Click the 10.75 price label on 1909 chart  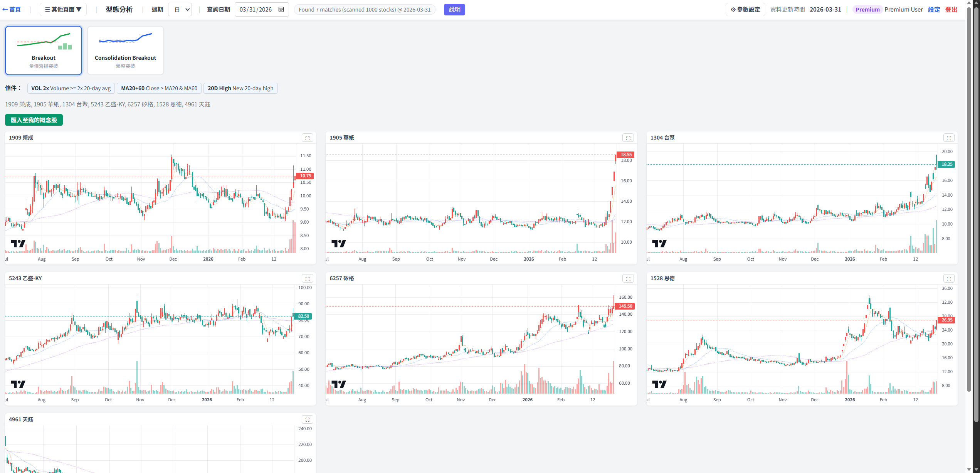point(305,176)
